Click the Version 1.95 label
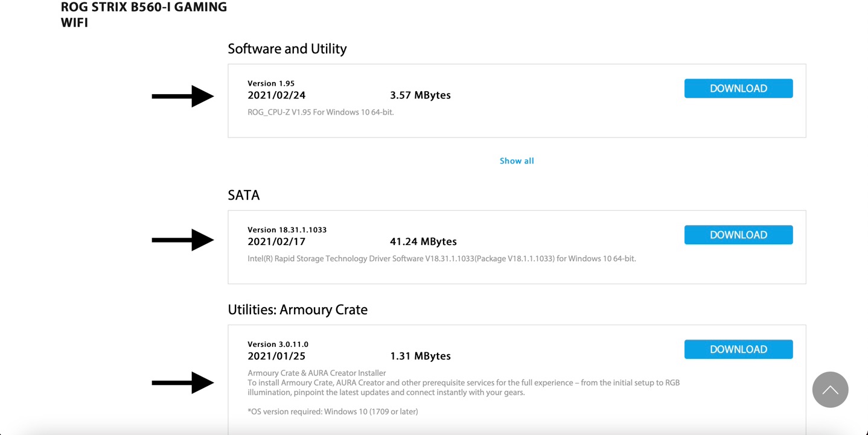Screen dimensions: 868x435 click(x=271, y=83)
